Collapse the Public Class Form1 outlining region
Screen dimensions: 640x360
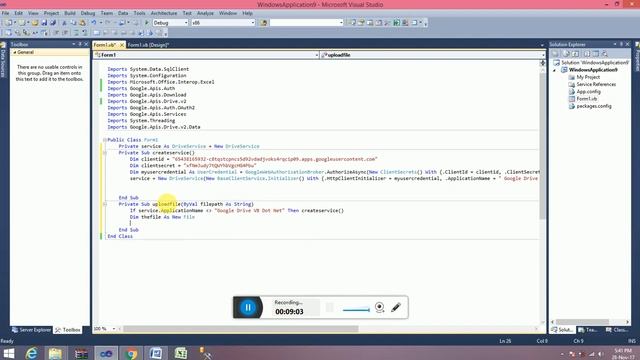tap(104, 140)
